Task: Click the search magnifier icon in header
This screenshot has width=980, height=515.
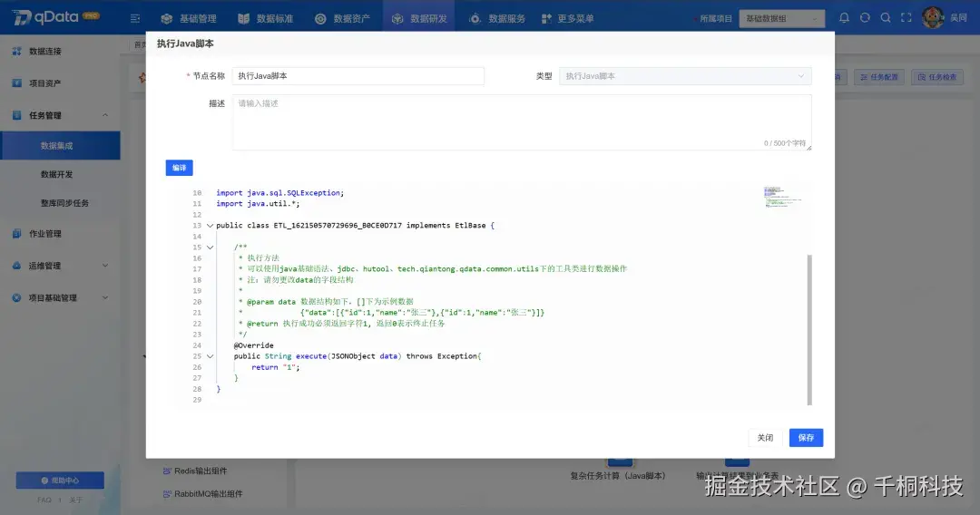Action: [x=886, y=18]
